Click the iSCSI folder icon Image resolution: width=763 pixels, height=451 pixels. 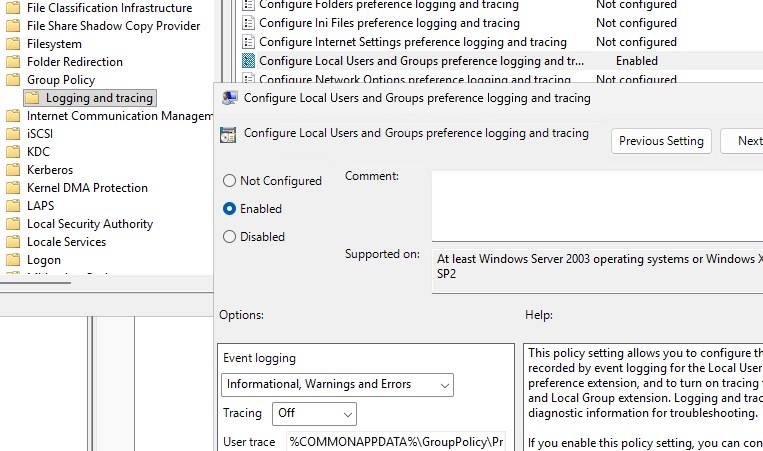13,134
